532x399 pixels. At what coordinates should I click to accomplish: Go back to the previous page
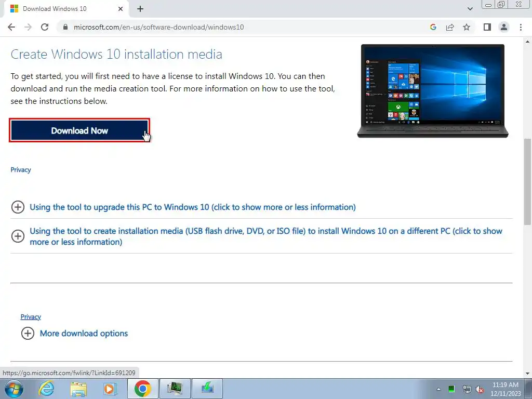point(11,27)
